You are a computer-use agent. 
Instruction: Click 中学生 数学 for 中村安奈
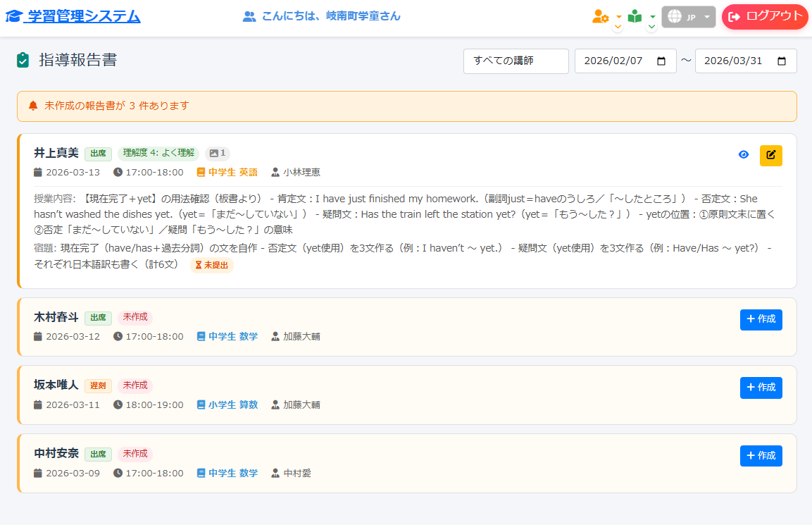pos(233,473)
